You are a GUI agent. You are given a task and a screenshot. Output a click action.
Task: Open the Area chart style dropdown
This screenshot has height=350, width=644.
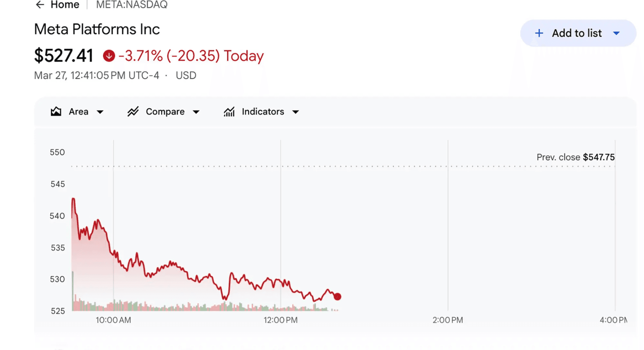pyautogui.click(x=101, y=112)
